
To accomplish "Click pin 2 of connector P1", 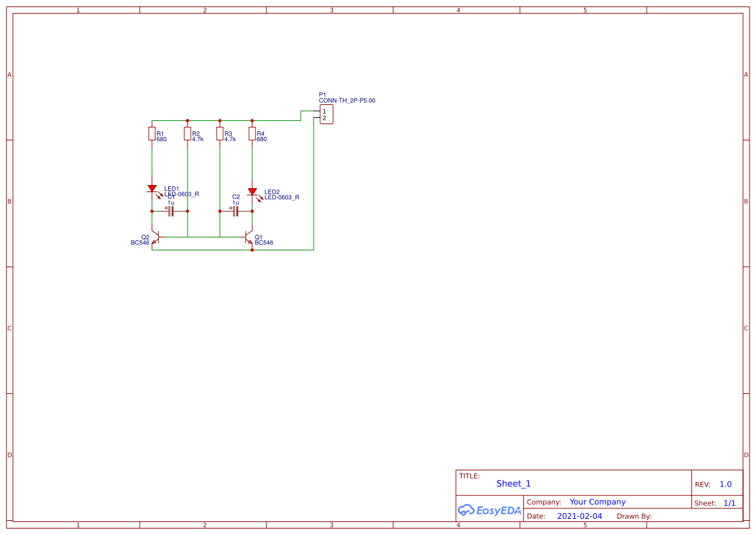I will pyautogui.click(x=324, y=118).
